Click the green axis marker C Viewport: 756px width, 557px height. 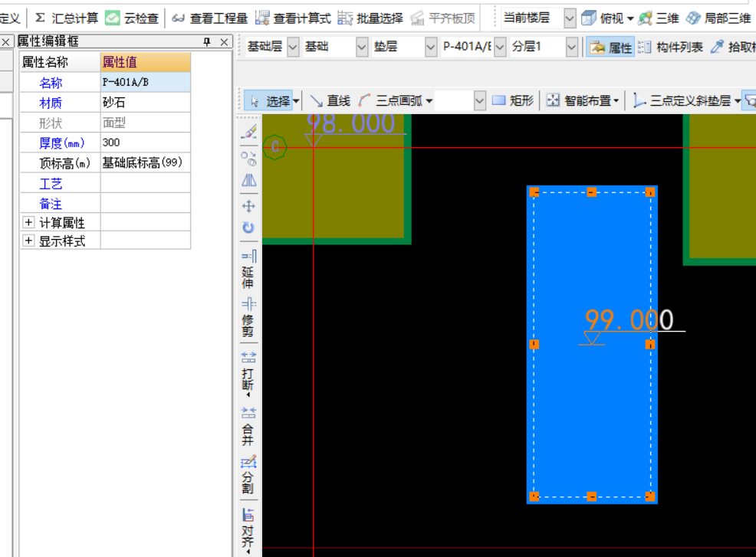click(x=274, y=147)
